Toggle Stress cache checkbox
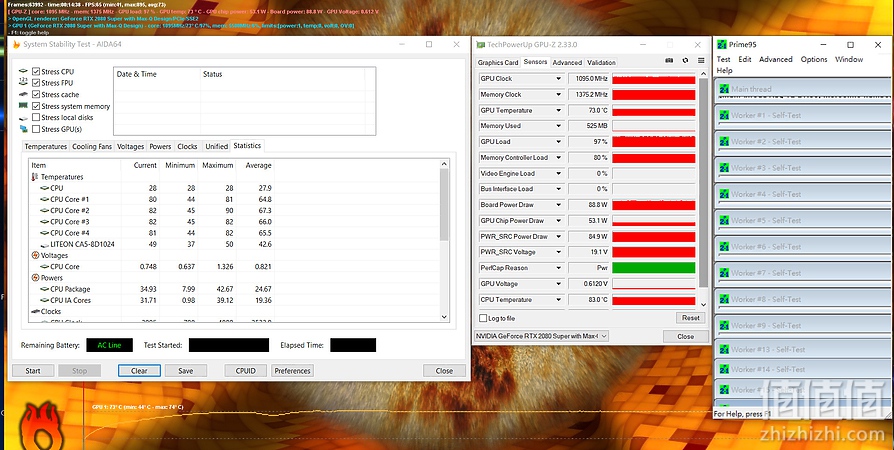Viewport: 894px width, 450px height. coord(36,94)
